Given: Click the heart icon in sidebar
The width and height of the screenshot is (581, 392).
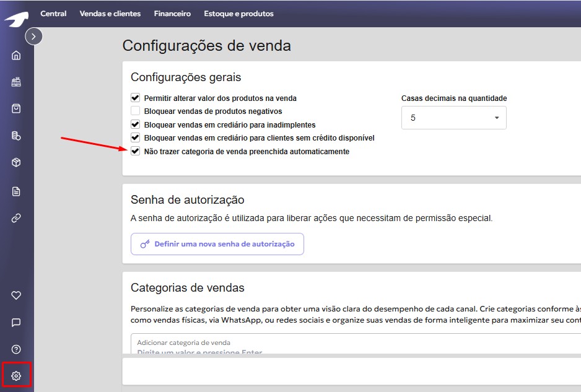Looking at the screenshot, I should pyautogui.click(x=16, y=295).
